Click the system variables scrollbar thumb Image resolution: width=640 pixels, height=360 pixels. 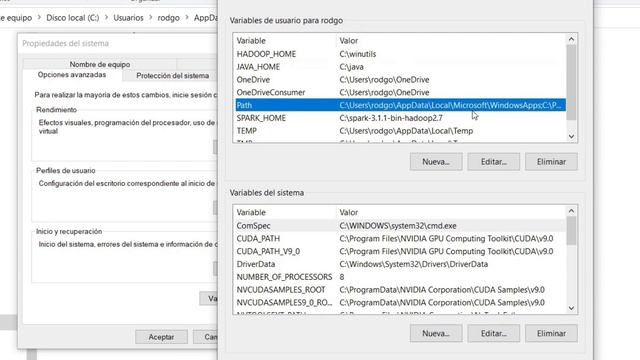(x=571, y=231)
